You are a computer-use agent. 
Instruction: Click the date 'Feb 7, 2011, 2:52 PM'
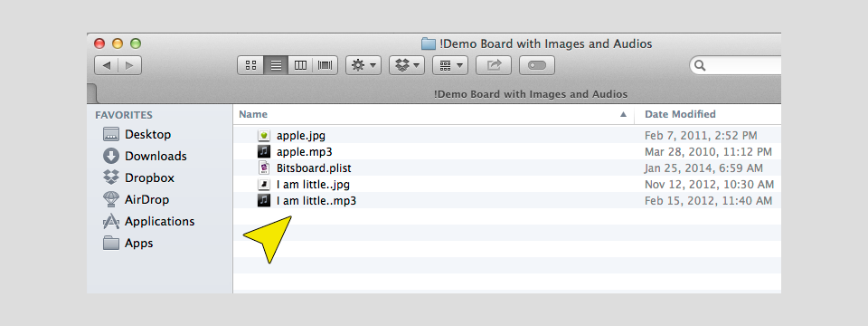click(701, 135)
